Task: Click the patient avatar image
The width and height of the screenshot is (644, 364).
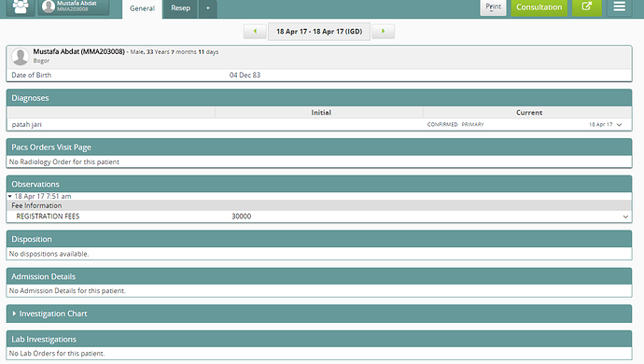Action: click(x=21, y=56)
